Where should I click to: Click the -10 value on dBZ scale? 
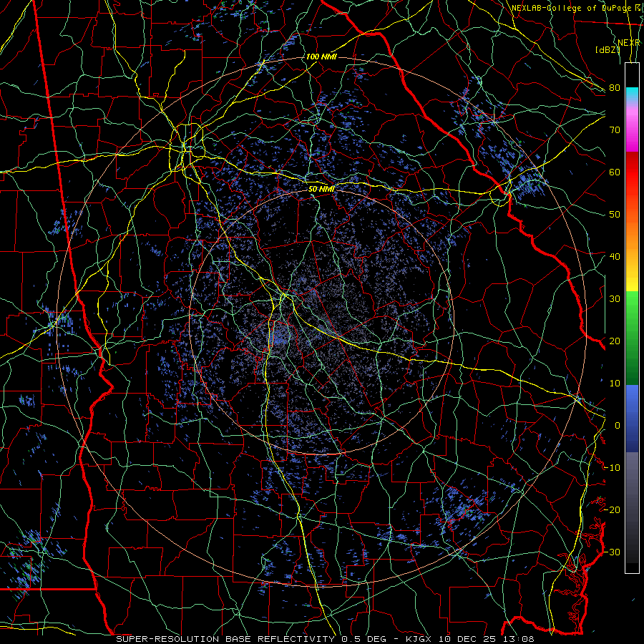(x=613, y=467)
